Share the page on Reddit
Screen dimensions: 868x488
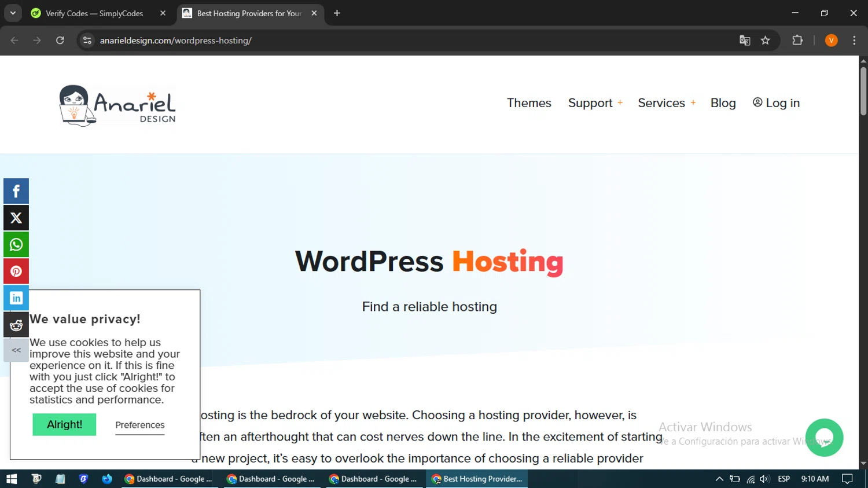point(16,325)
